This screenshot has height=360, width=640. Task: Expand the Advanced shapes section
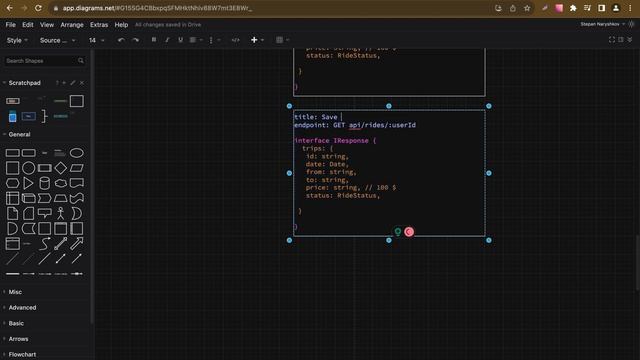(22, 307)
